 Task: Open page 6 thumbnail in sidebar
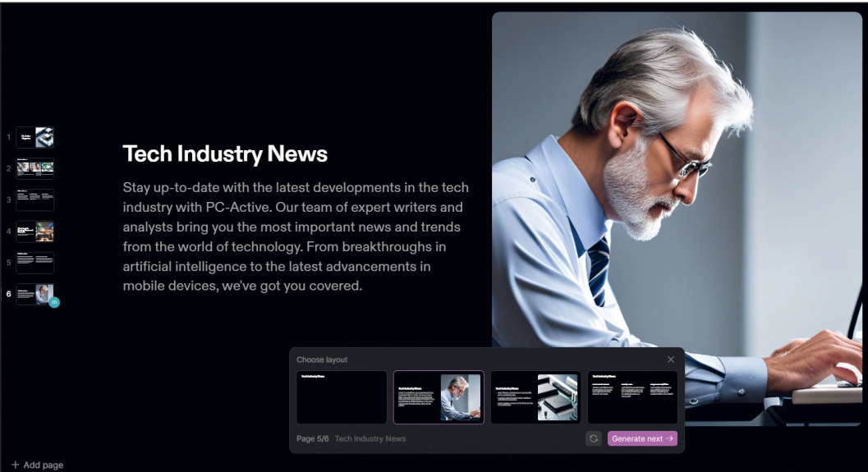point(34,294)
